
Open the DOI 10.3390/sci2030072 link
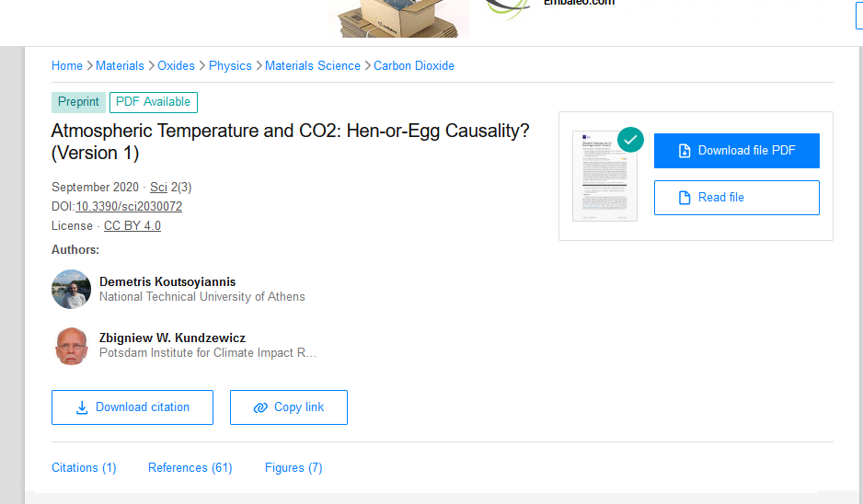coord(129,207)
